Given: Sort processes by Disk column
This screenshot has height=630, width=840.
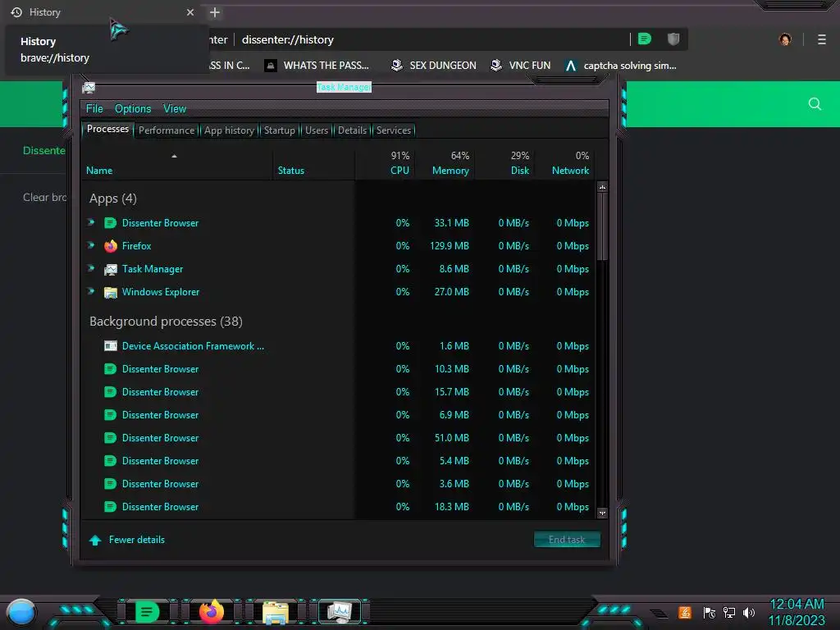Looking at the screenshot, I should click(505, 163).
